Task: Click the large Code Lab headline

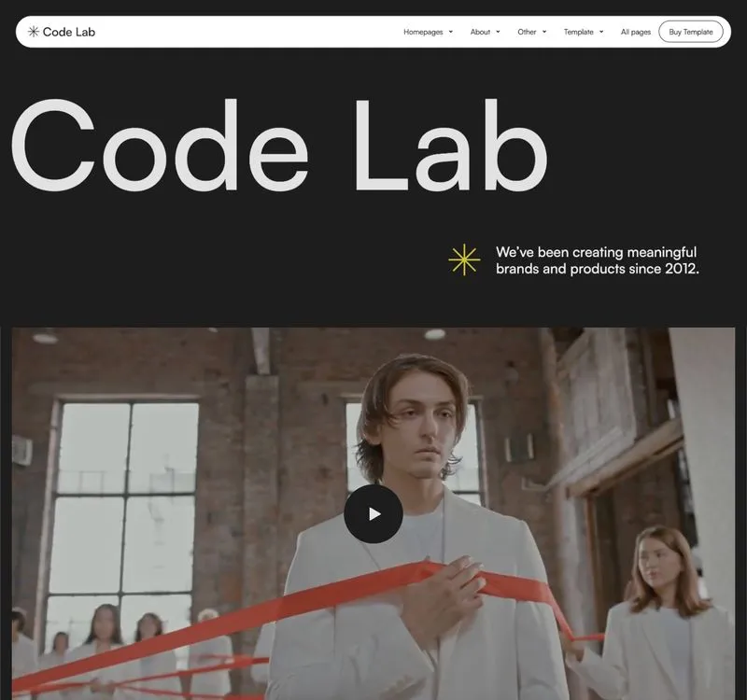Action: tap(279, 146)
